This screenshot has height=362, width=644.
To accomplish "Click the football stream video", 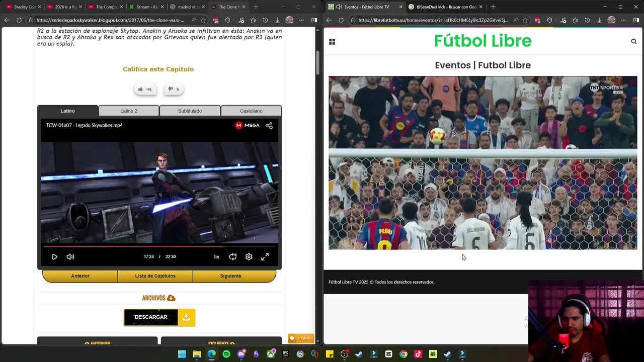I will pos(482,163).
